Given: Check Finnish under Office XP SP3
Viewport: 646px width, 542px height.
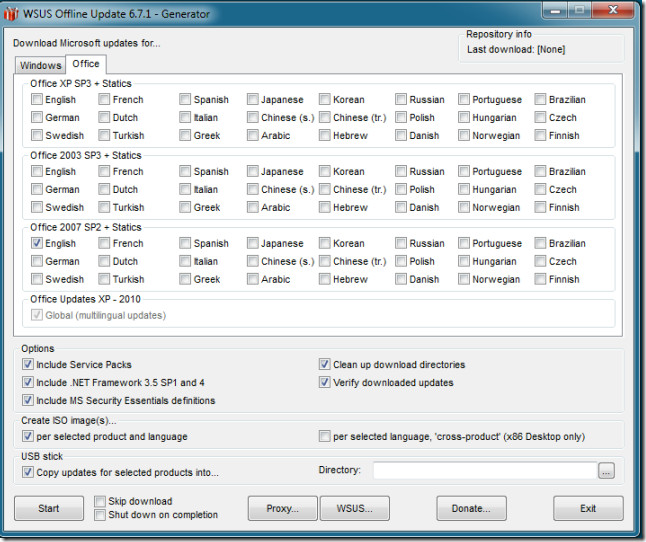Looking at the screenshot, I should 540,135.
